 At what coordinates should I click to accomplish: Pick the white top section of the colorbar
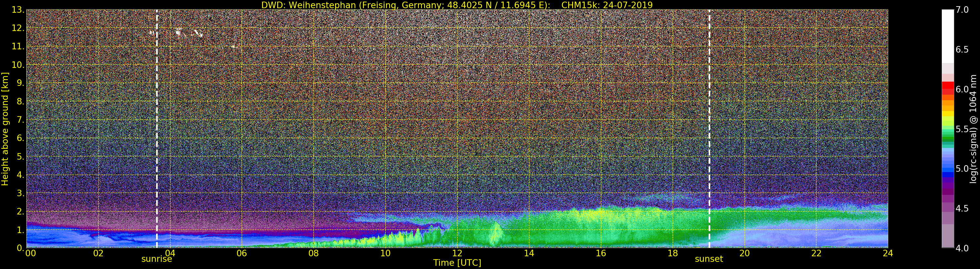(948, 36)
